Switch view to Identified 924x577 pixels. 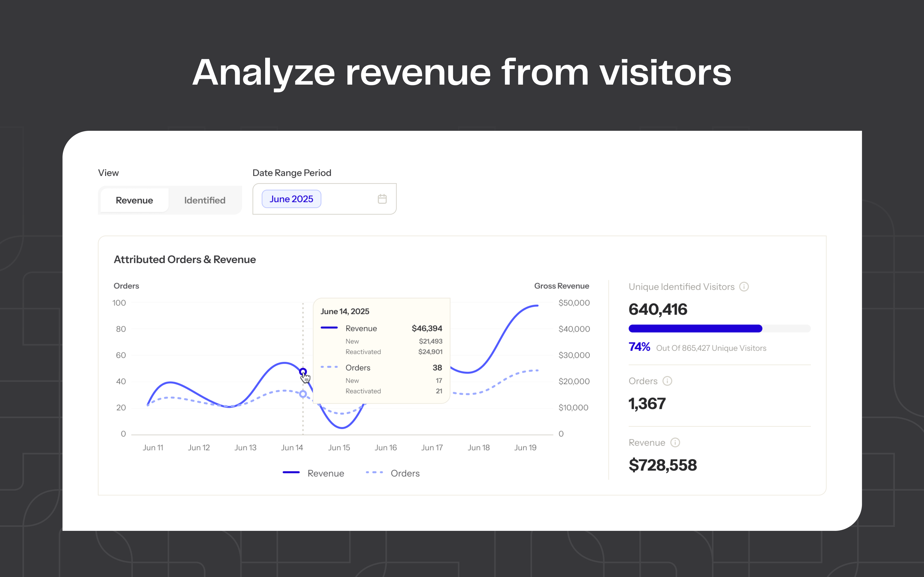point(205,200)
